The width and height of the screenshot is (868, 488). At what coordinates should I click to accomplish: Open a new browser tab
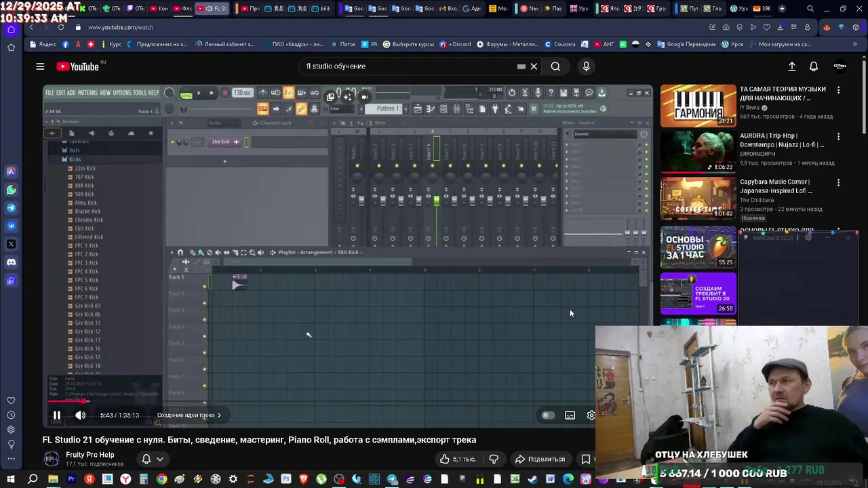coord(782,9)
